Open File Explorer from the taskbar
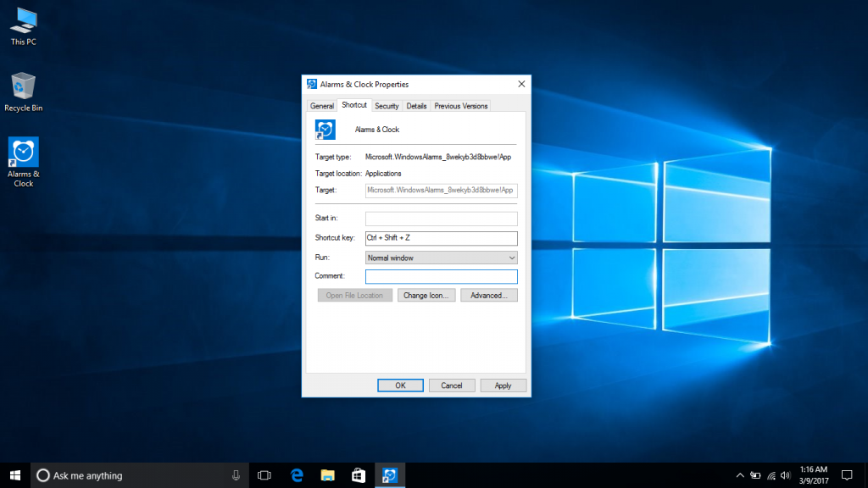 326,474
